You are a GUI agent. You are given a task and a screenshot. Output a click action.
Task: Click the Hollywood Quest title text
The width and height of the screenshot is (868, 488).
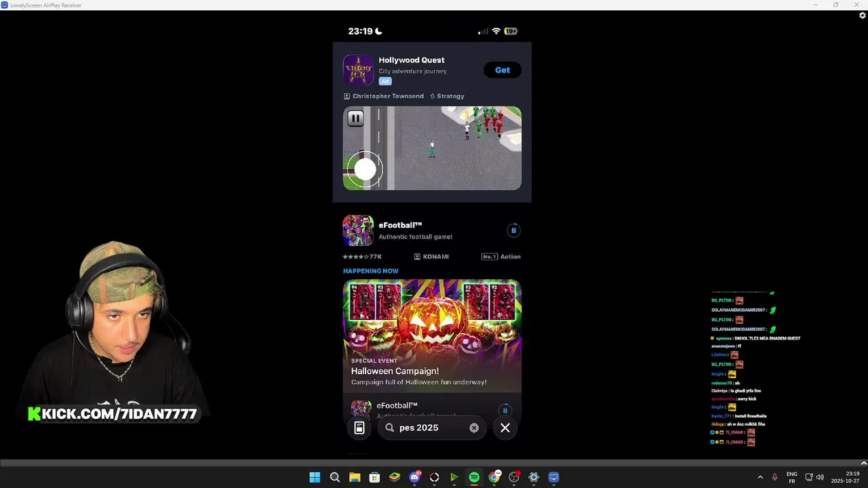[x=412, y=60]
